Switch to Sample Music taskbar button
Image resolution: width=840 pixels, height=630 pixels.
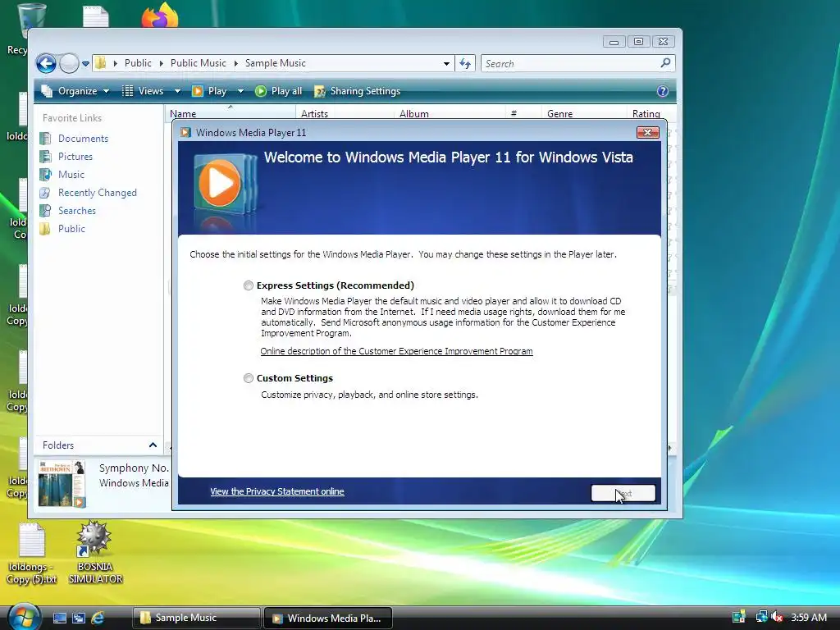(x=195, y=619)
